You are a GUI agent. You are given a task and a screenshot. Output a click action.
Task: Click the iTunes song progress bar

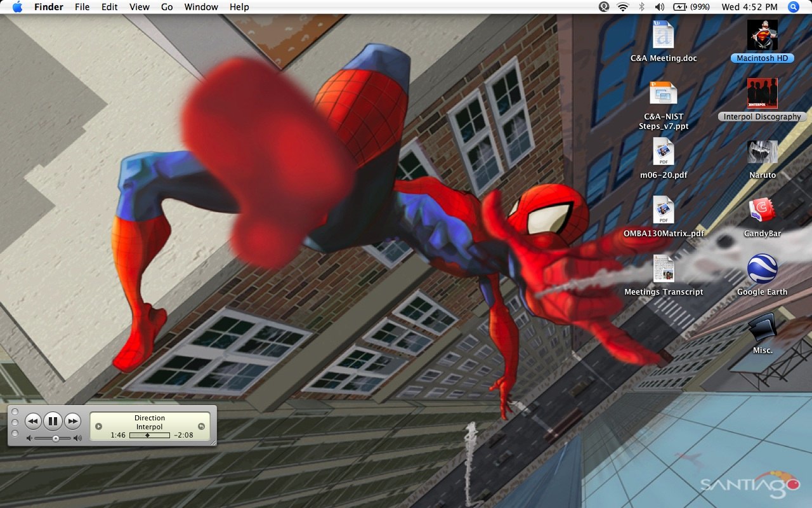pos(150,436)
